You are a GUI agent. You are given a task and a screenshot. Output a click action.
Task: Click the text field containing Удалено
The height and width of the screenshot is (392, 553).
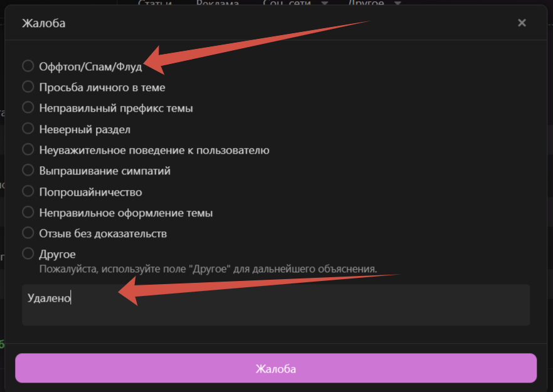[x=276, y=305]
